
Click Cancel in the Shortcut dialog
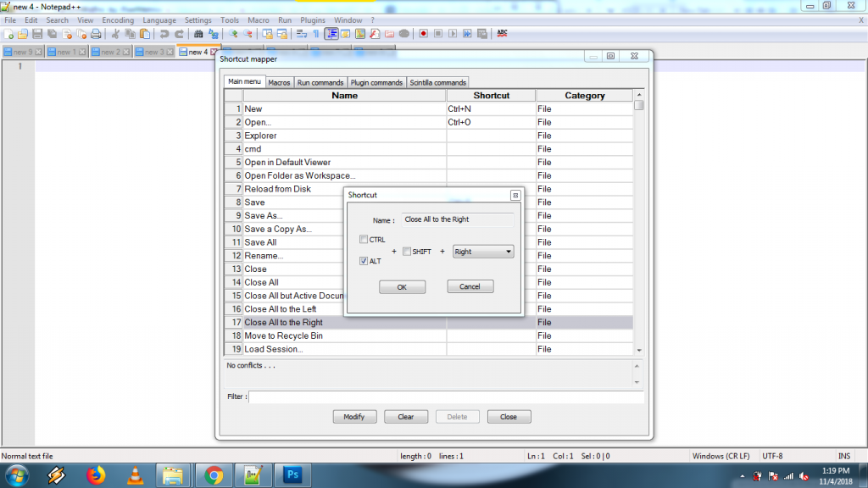[470, 286]
